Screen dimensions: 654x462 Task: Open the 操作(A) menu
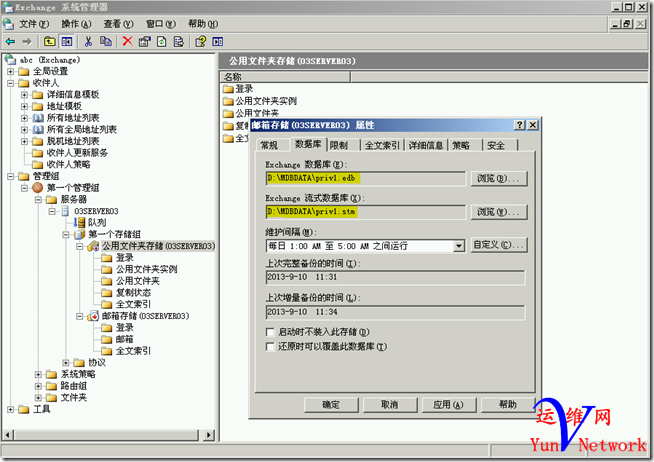[76, 24]
